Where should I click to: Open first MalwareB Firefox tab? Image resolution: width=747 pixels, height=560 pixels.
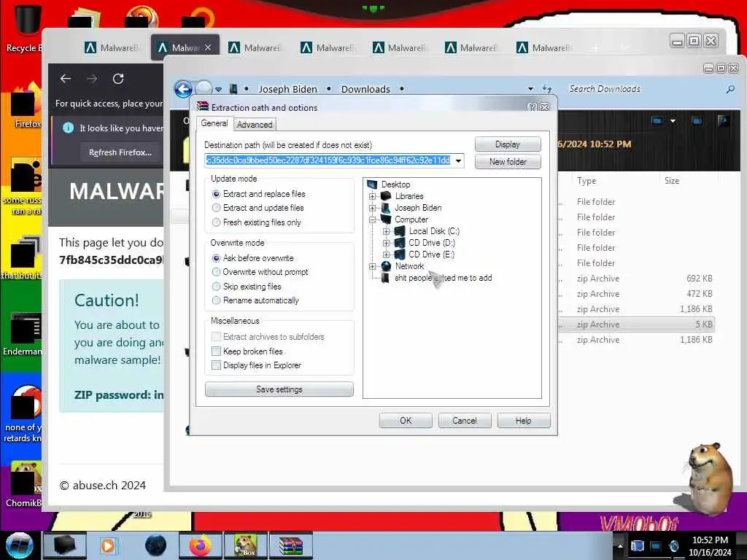(112, 47)
